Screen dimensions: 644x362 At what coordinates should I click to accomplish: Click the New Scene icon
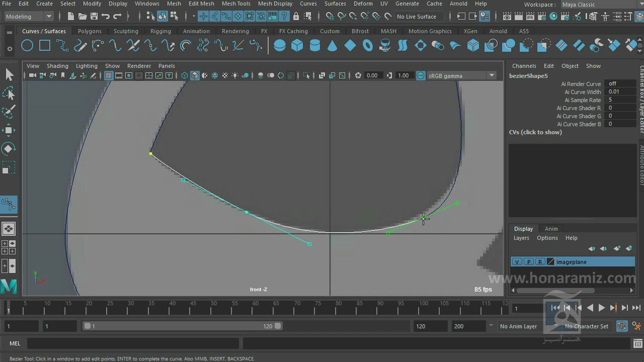71,17
